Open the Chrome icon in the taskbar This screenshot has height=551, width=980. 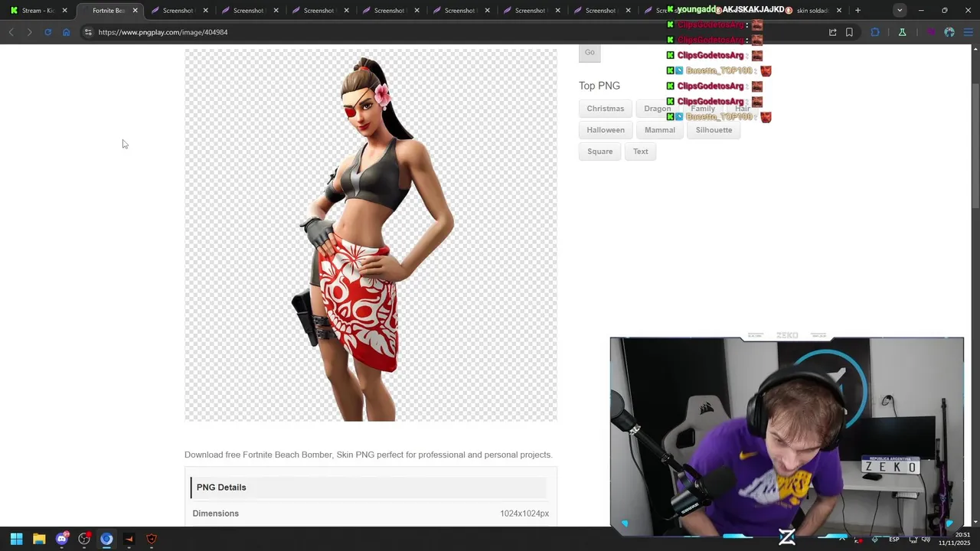(x=106, y=539)
